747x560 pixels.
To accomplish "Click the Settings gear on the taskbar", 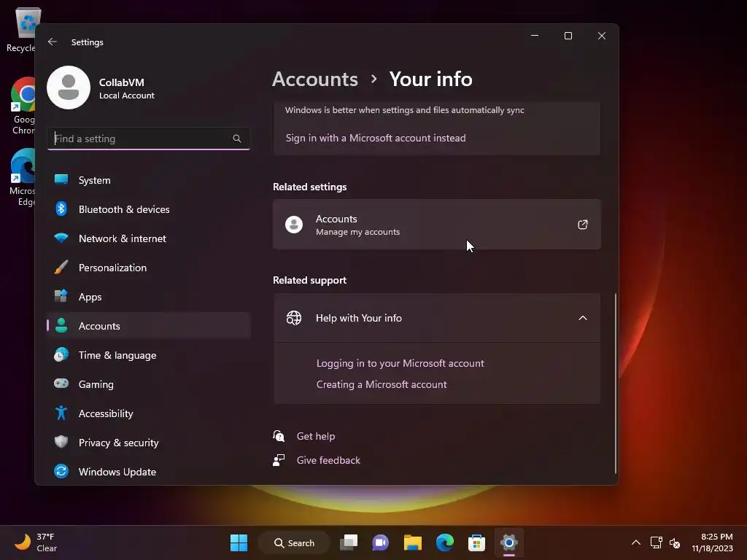I will coord(508,542).
